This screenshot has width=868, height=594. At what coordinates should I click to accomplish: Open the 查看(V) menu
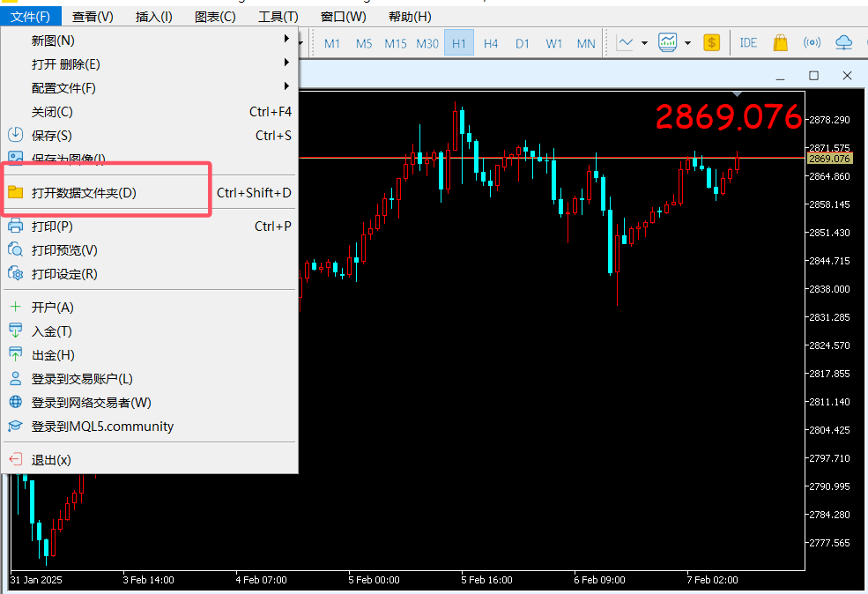coord(93,17)
